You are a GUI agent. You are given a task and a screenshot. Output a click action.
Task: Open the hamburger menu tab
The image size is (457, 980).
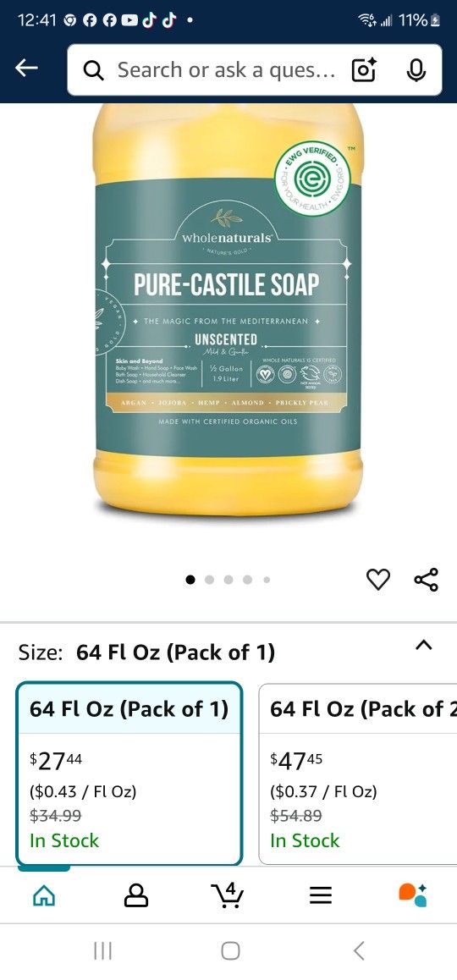tap(321, 896)
